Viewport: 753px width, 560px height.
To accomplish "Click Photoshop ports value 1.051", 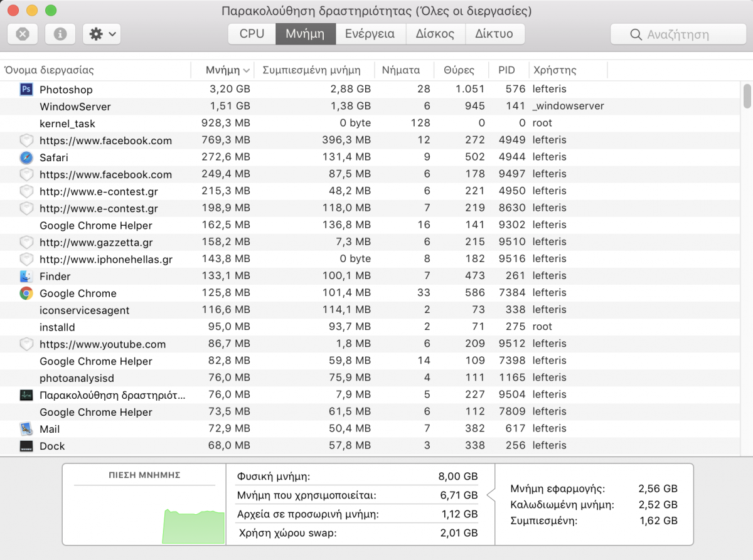I will 470,89.
